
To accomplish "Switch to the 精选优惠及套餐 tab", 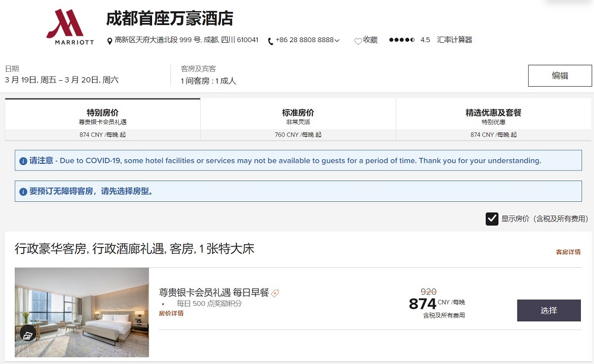I will tap(494, 119).
